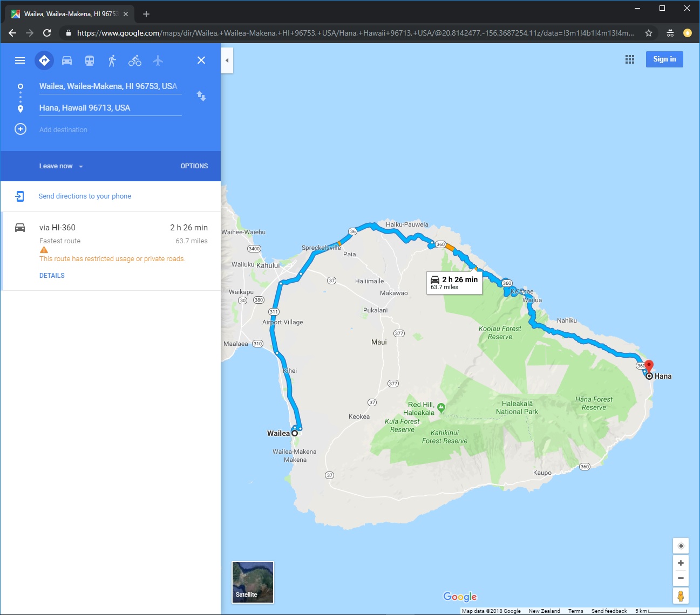Click the Nahiku map label

point(567,320)
